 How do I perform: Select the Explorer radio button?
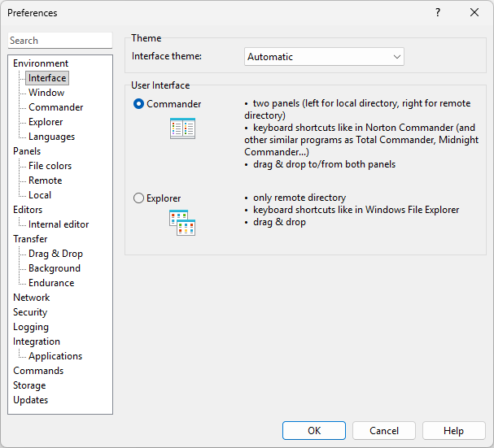tap(139, 198)
